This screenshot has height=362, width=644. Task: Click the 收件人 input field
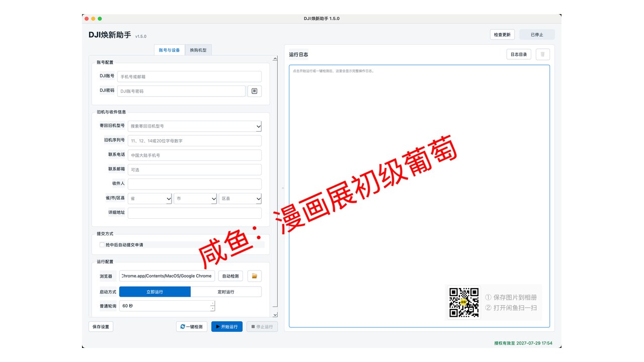(x=194, y=184)
